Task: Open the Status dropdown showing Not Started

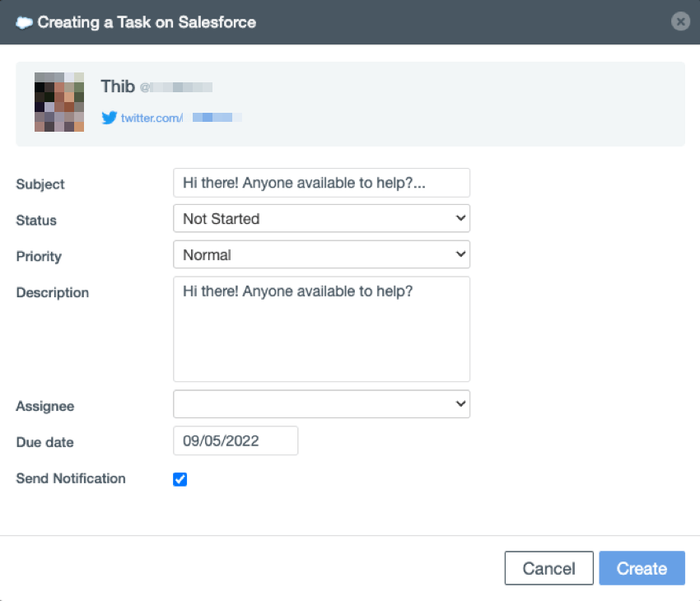Action: point(321,219)
